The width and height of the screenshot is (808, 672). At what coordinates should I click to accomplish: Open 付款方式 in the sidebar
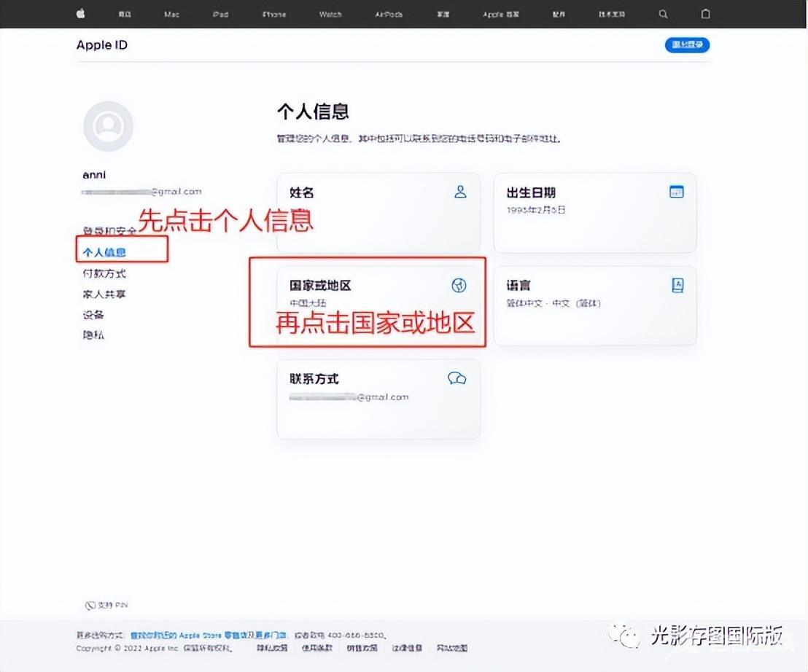(x=104, y=273)
